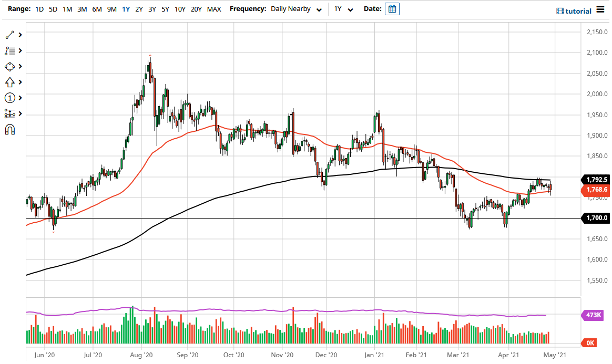Viewport: 612px width, 364px height.
Task: Set range to 9M
Action: pos(111,9)
